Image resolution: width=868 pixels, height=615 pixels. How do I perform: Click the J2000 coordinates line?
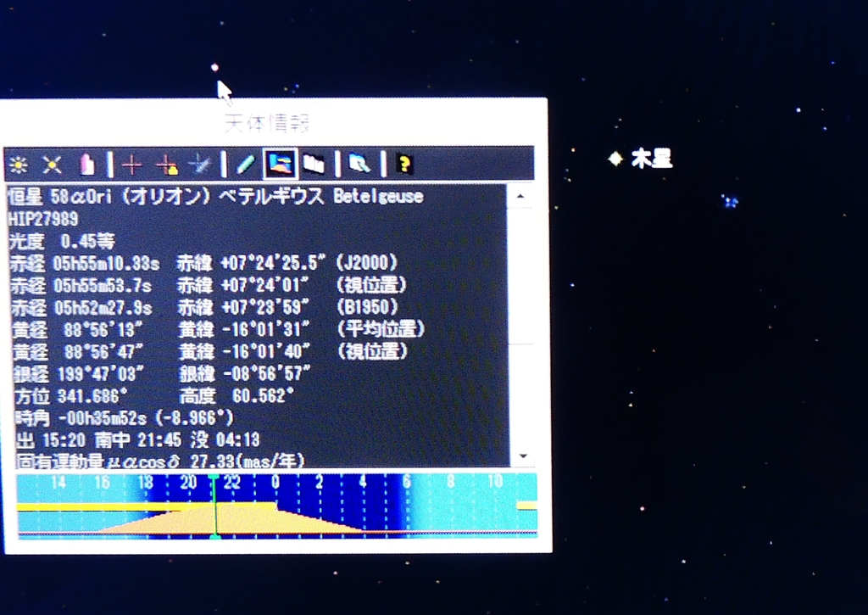click(x=203, y=263)
